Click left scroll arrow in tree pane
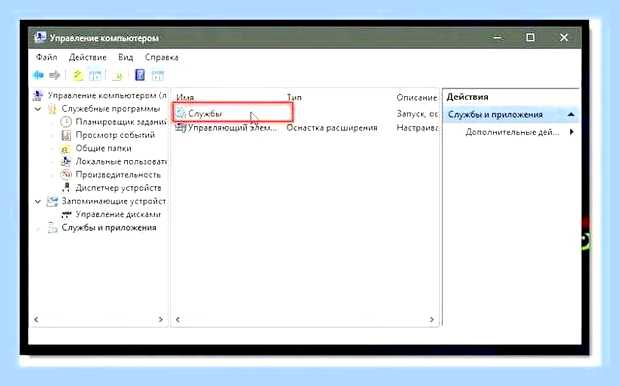Image resolution: width=620 pixels, height=386 pixels. (x=36, y=320)
